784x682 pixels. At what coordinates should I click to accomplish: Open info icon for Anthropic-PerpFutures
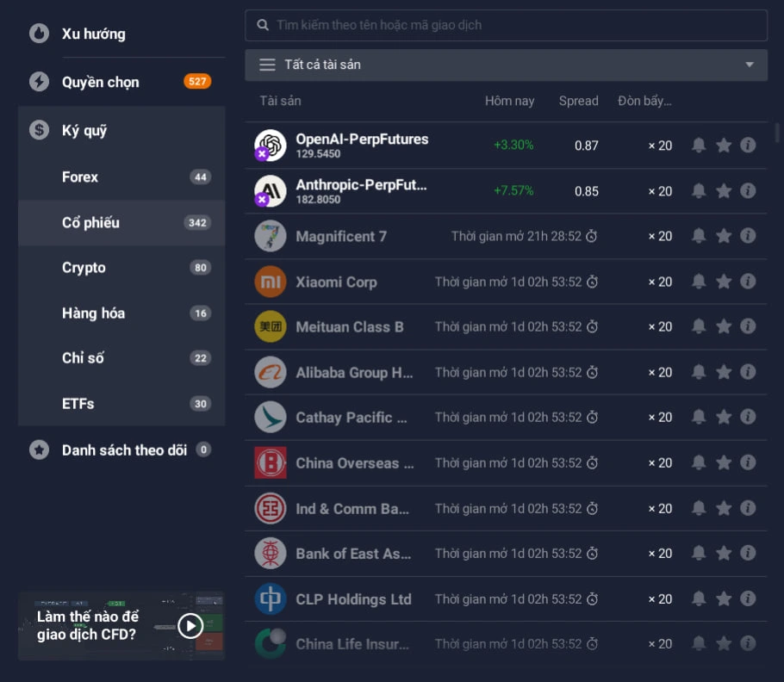point(748,191)
